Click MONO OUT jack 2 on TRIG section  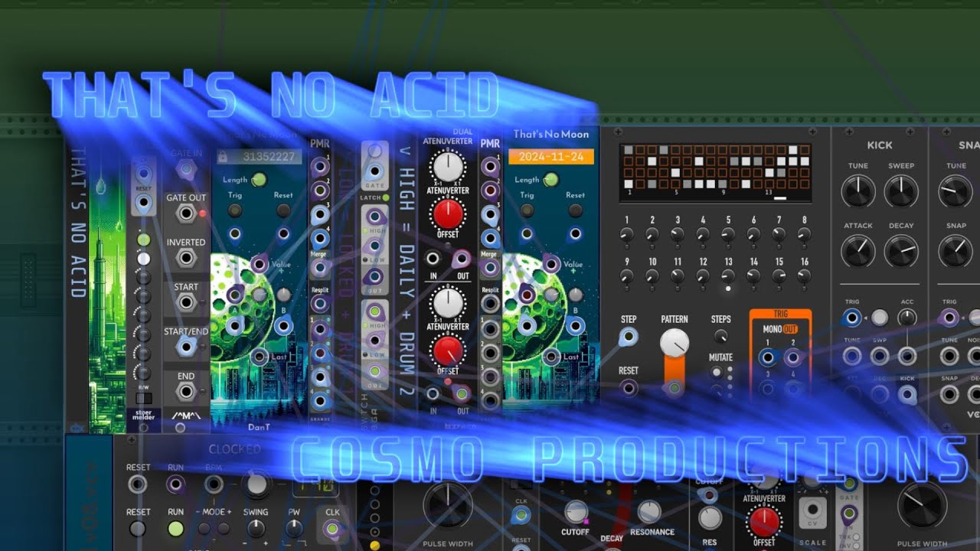click(793, 357)
